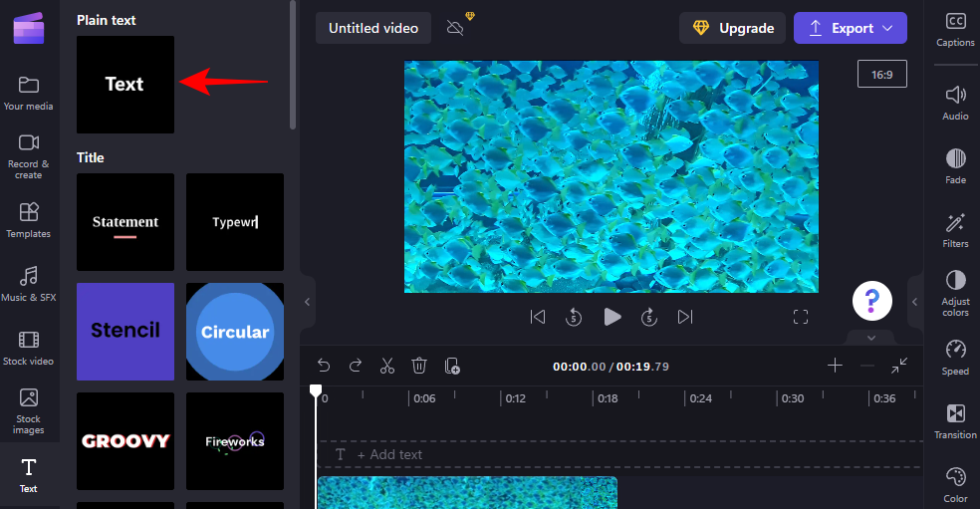Viewport: 980px width, 509px height.
Task: Click the duplicate clip icon
Action: tap(452, 366)
